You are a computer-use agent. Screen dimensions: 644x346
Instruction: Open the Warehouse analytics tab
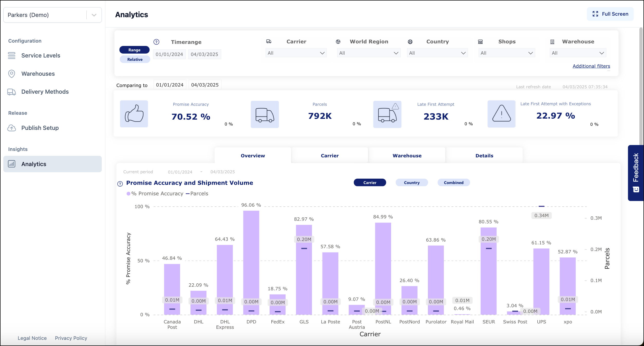click(x=407, y=155)
